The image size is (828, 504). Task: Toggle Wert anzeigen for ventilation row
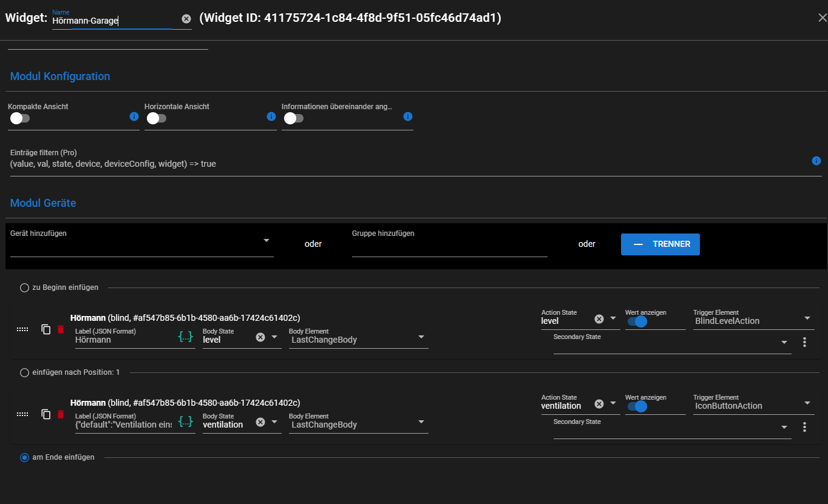point(637,406)
